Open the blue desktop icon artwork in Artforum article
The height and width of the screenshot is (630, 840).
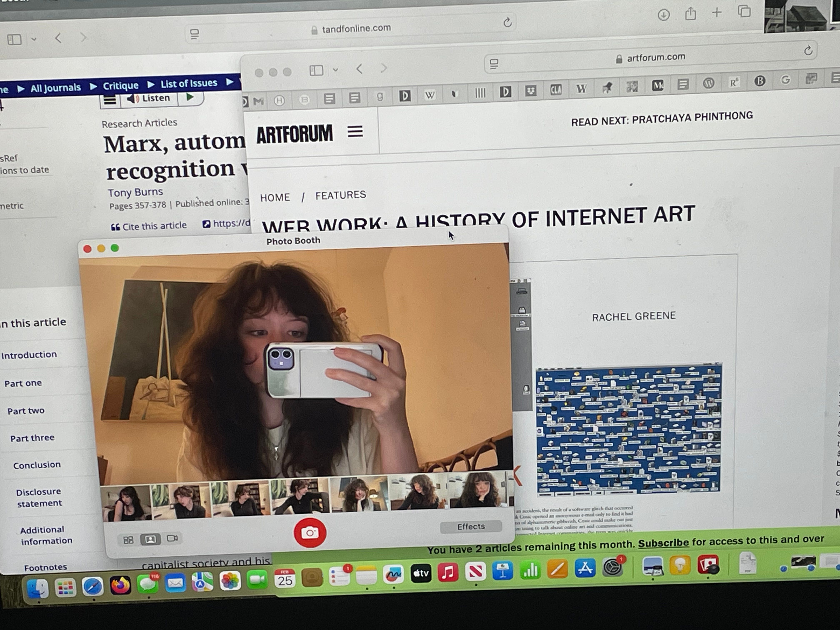tap(629, 429)
